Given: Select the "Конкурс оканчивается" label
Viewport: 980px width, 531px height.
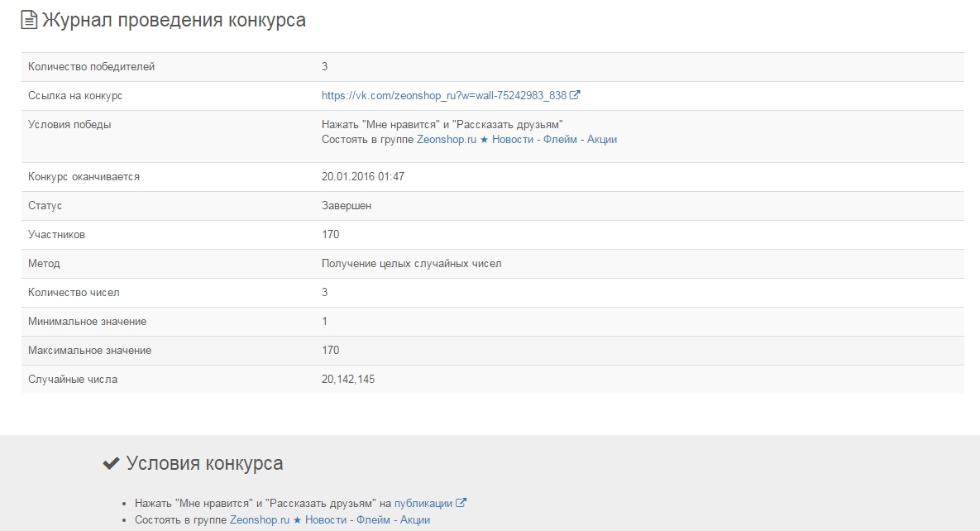Looking at the screenshot, I should coord(84,177).
